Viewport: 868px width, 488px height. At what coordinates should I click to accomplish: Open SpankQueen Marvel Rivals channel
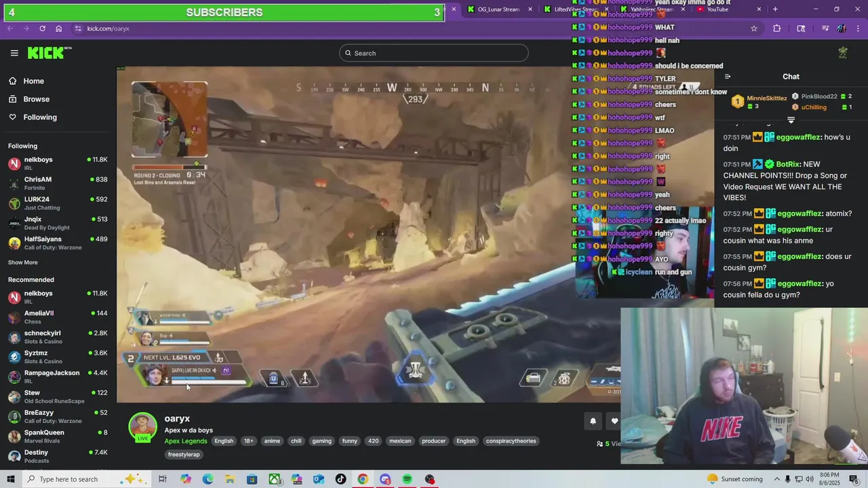pyautogui.click(x=58, y=436)
